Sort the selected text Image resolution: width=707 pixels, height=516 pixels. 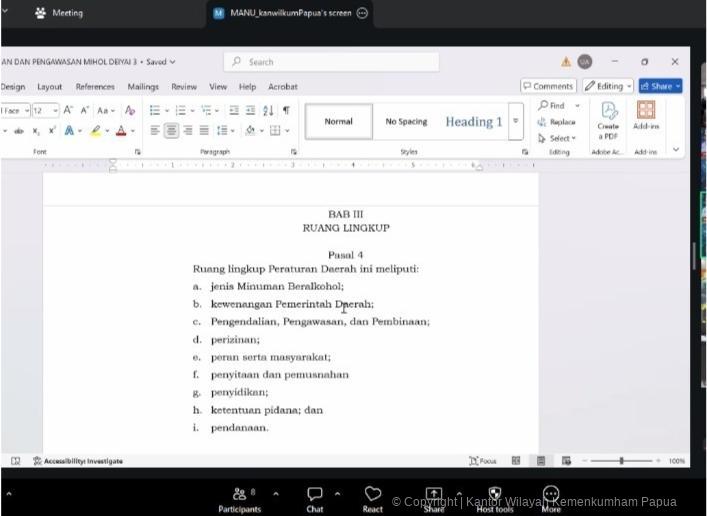[x=268, y=110]
